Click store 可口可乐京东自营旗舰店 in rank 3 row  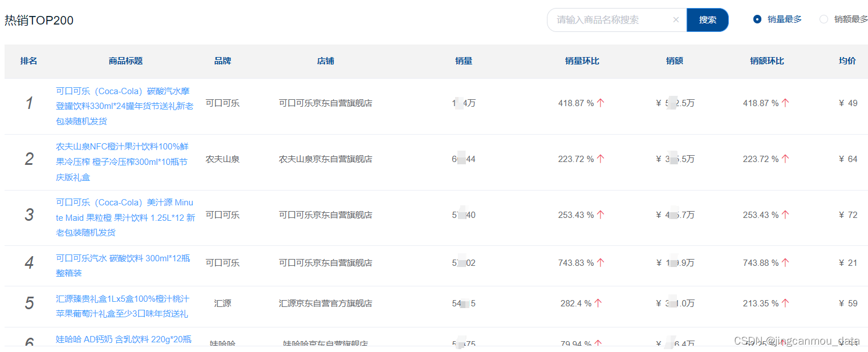326,215
